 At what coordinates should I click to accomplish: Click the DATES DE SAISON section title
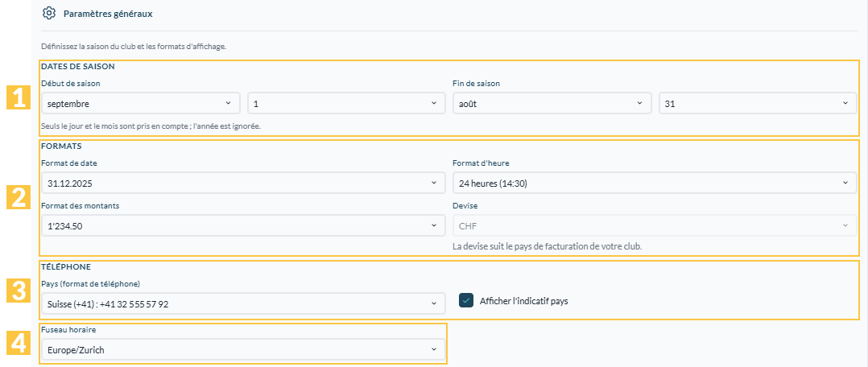click(78, 66)
